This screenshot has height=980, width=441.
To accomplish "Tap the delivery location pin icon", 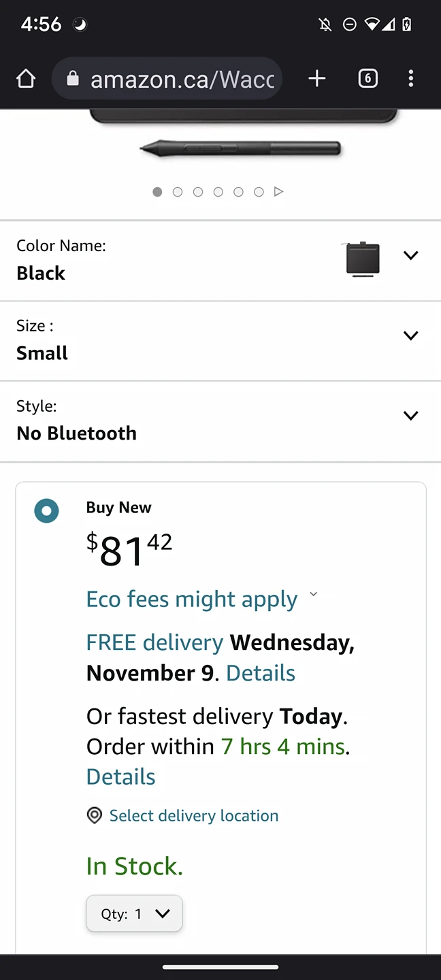I will coord(95,815).
